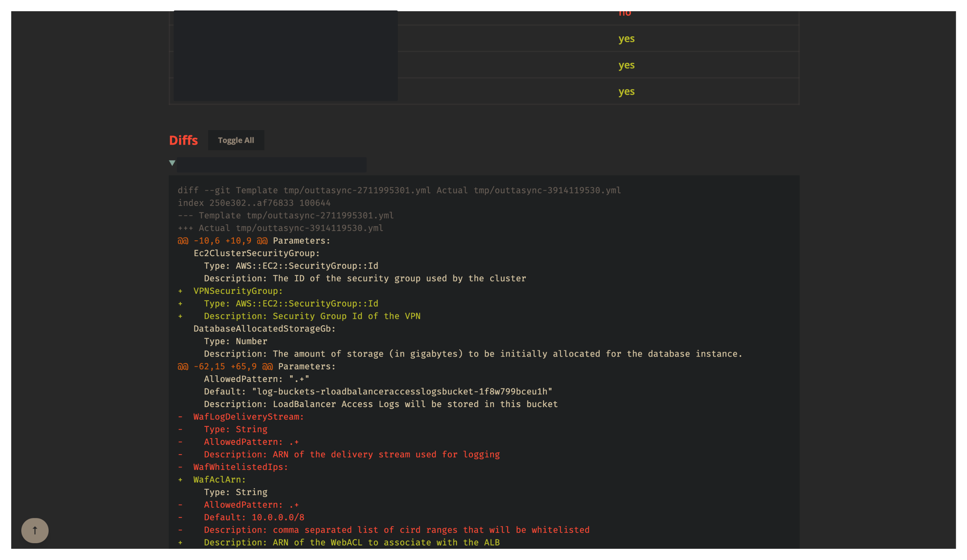Click the redacted block in the table
Image resolution: width=967 pixels, height=560 pixels.
(x=285, y=56)
